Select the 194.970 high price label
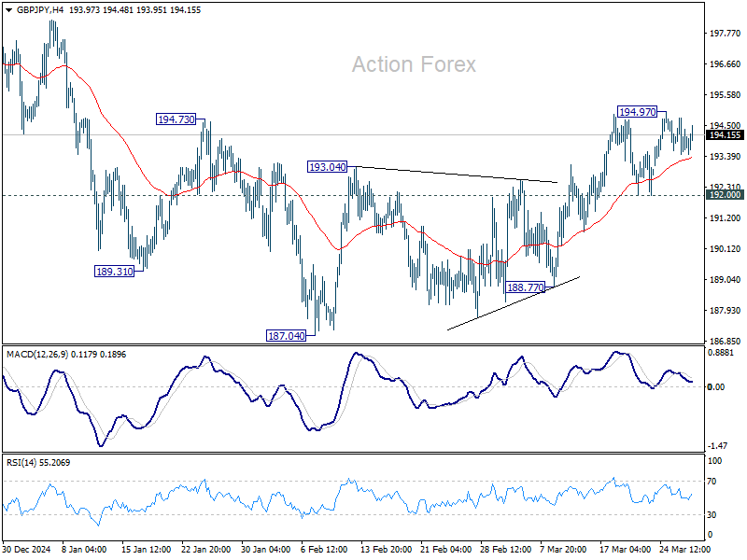Screen dimensions: 747x560 638,112
